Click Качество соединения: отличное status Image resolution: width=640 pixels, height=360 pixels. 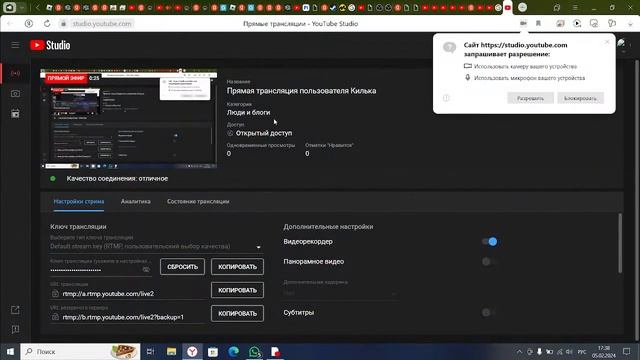(x=117, y=179)
